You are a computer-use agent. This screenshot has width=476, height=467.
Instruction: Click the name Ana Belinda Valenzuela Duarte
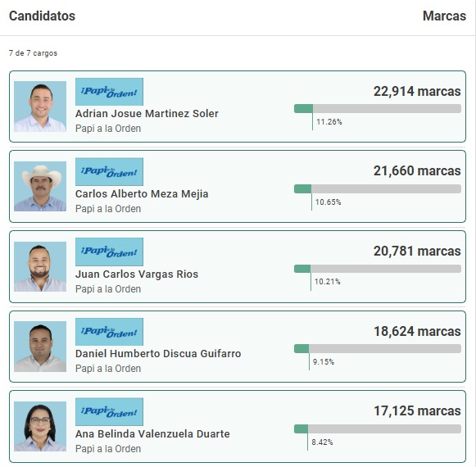(152, 434)
